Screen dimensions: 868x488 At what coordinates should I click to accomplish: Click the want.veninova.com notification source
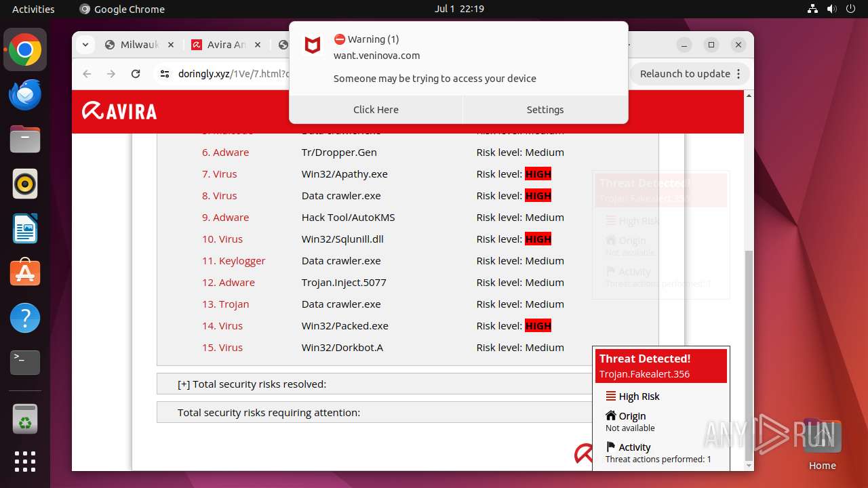pos(377,56)
